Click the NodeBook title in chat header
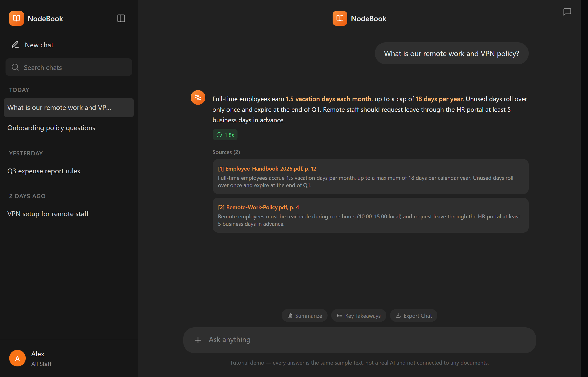This screenshot has height=377, width=588. tap(369, 19)
